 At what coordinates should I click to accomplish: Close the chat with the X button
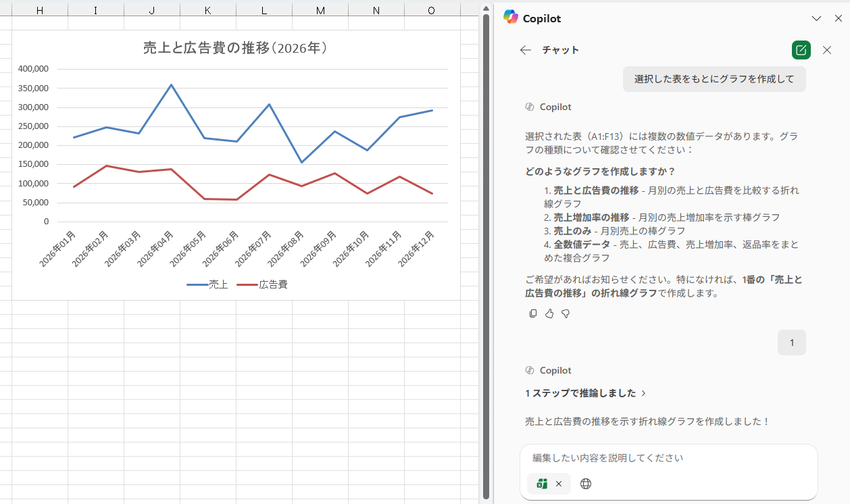click(826, 50)
